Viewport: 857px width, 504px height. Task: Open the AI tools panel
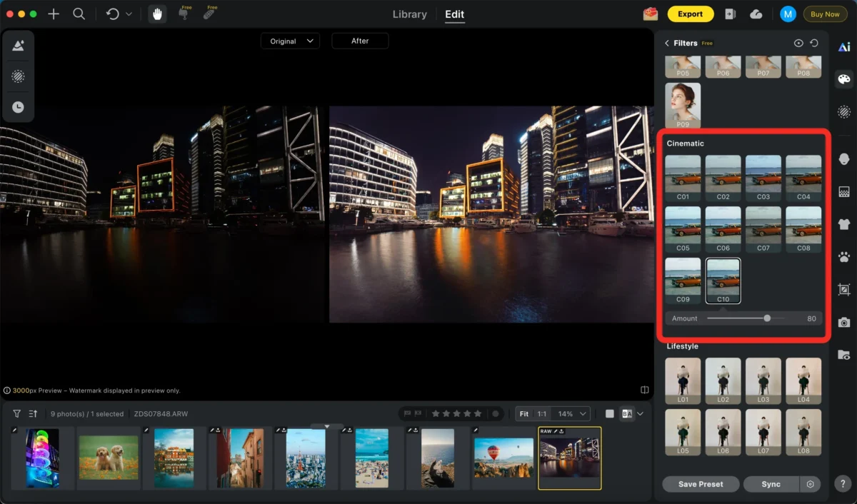[x=844, y=46]
